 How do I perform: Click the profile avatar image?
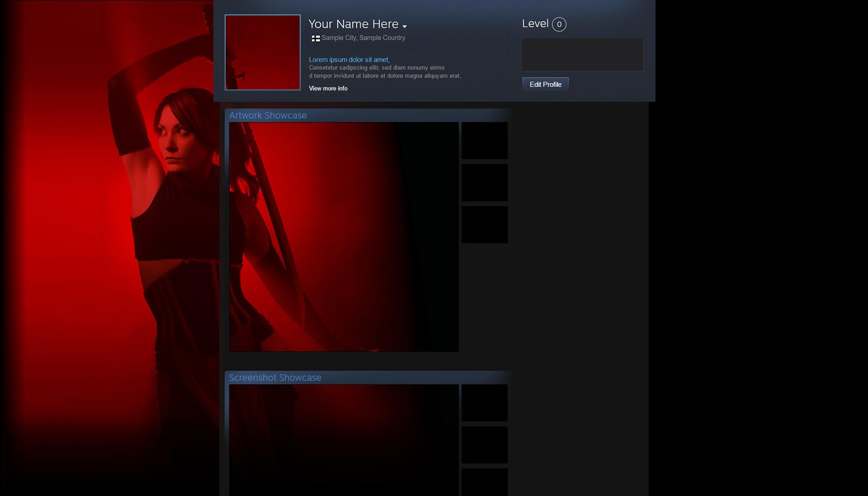[262, 52]
